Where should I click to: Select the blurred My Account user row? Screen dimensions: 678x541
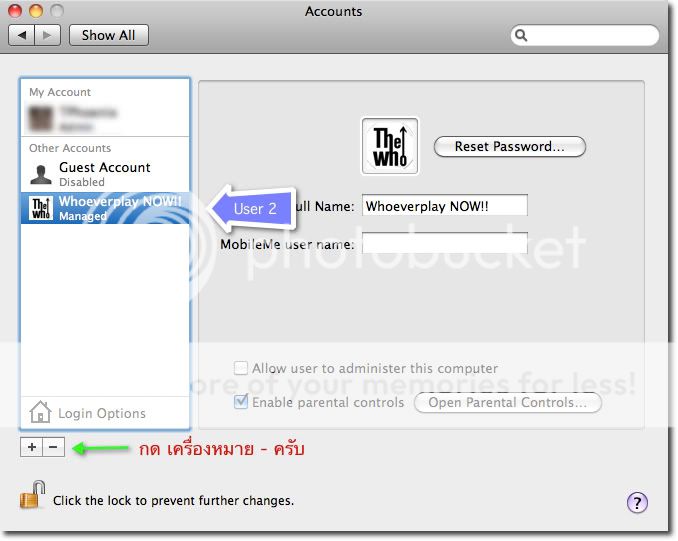pyautogui.click(x=105, y=118)
